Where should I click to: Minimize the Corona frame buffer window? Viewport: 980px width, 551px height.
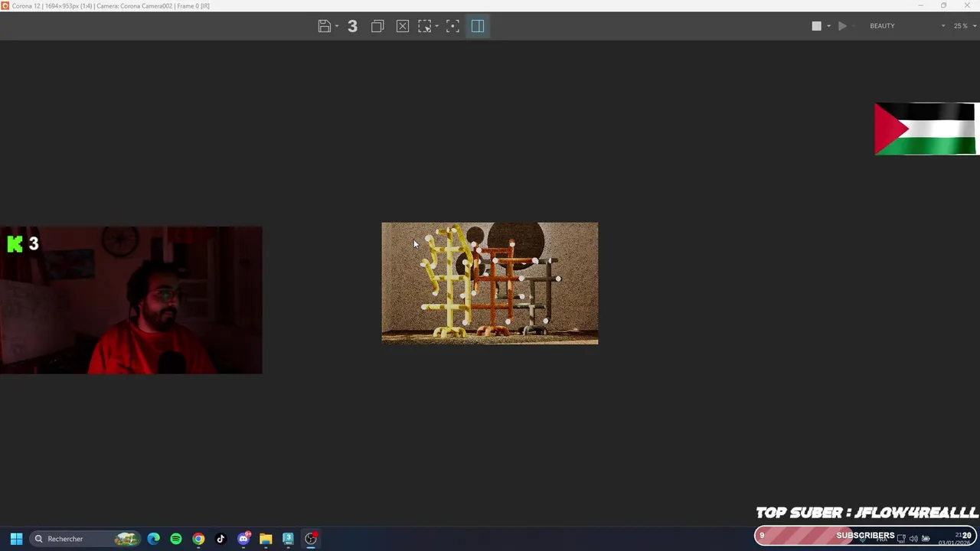pos(920,5)
